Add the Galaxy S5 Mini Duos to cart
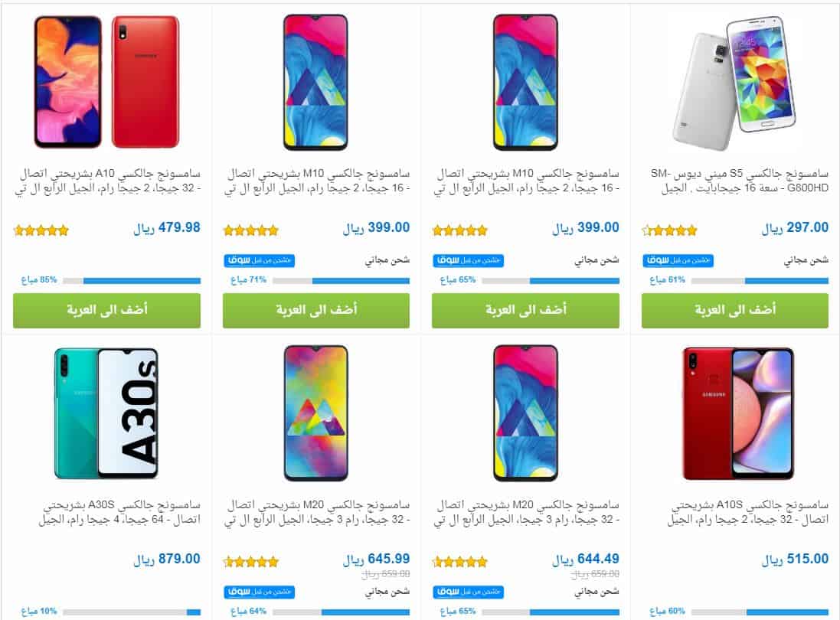840x620 pixels. coord(735,310)
